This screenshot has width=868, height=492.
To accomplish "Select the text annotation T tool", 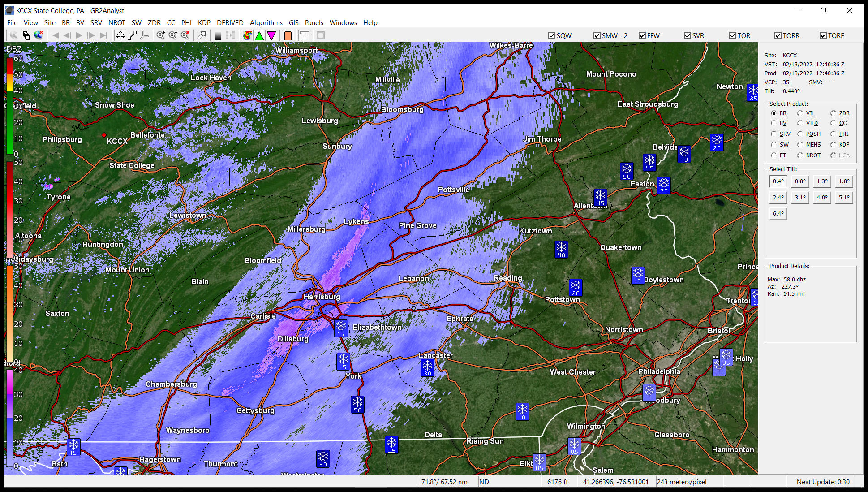I will (x=305, y=35).
